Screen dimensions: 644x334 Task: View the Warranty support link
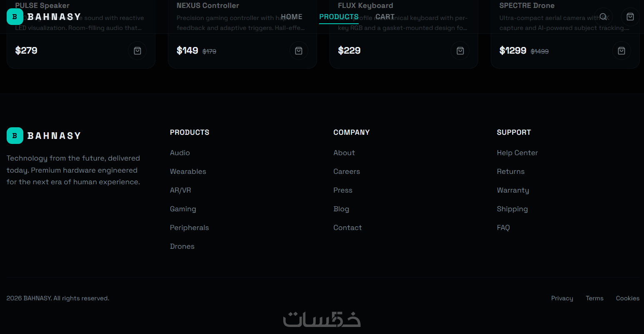tap(513, 190)
